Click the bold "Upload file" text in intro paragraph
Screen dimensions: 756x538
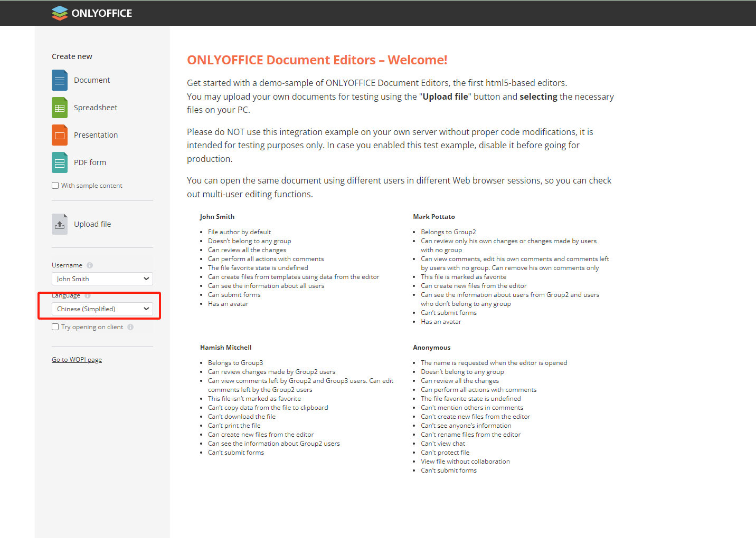pyautogui.click(x=445, y=97)
